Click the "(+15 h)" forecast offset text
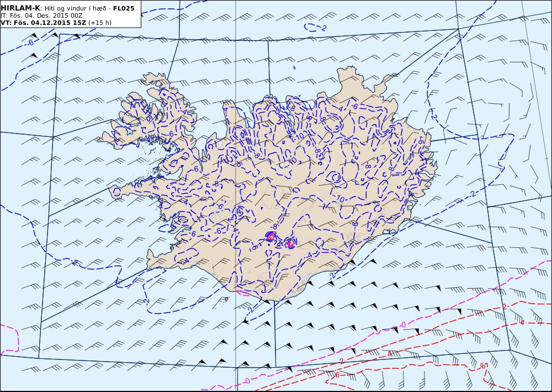The height and width of the screenshot is (392, 552). (99, 23)
